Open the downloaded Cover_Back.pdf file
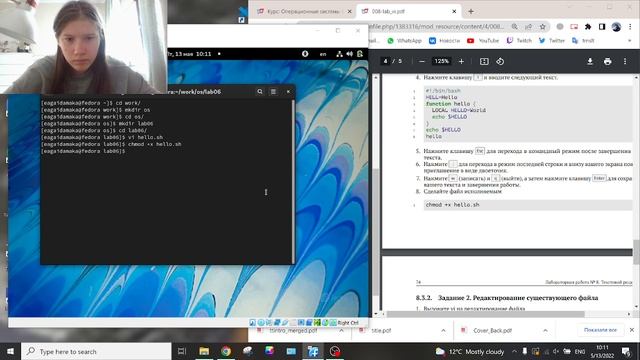This screenshot has height=360, width=640. coord(492,330)
